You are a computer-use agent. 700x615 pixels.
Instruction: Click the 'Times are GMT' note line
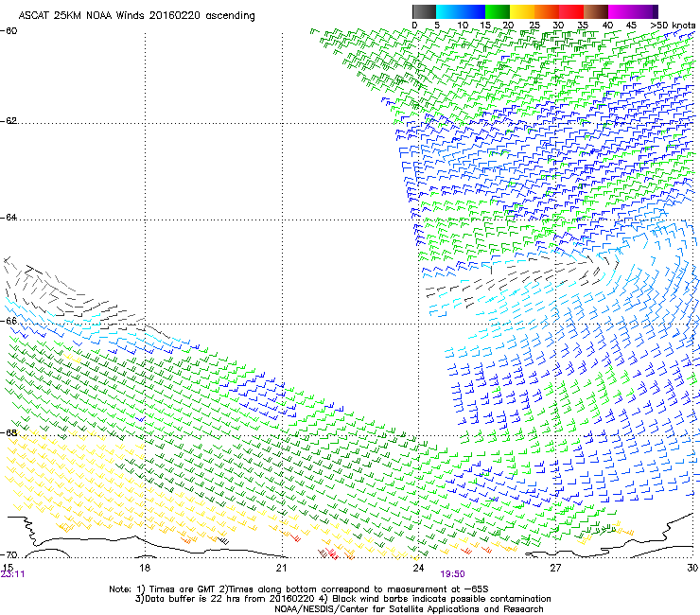click(299, 589)
